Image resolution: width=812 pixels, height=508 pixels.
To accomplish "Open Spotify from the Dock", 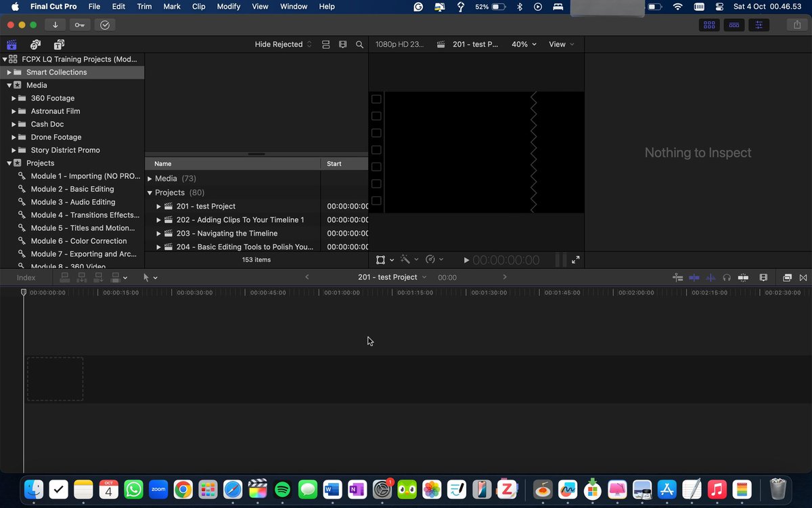I will pos(283,488).
